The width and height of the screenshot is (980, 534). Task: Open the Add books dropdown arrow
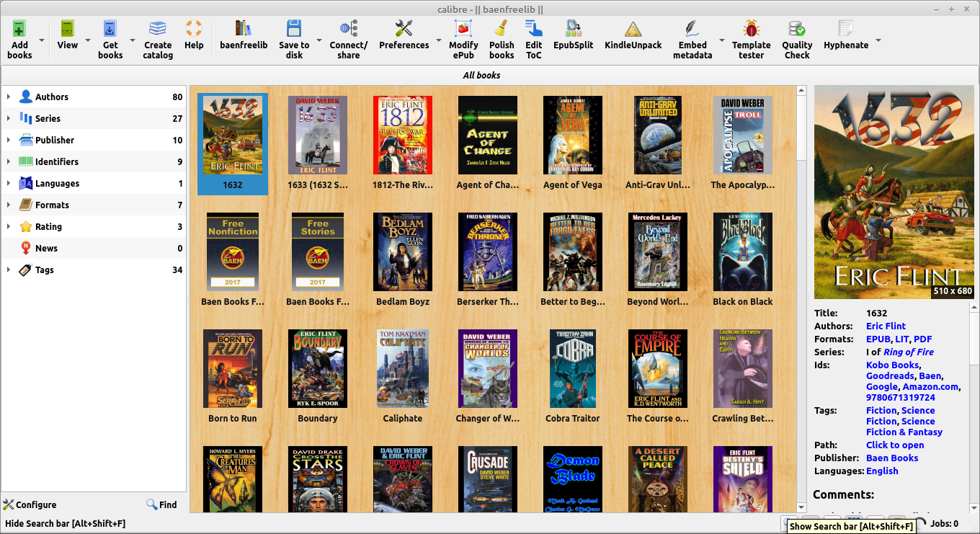click(x=41, y=40)
